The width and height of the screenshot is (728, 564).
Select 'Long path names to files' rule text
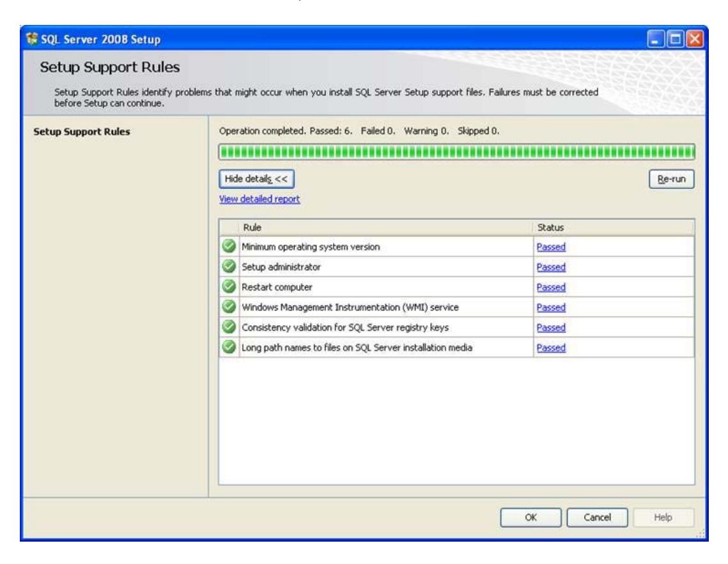coord(357,348)
